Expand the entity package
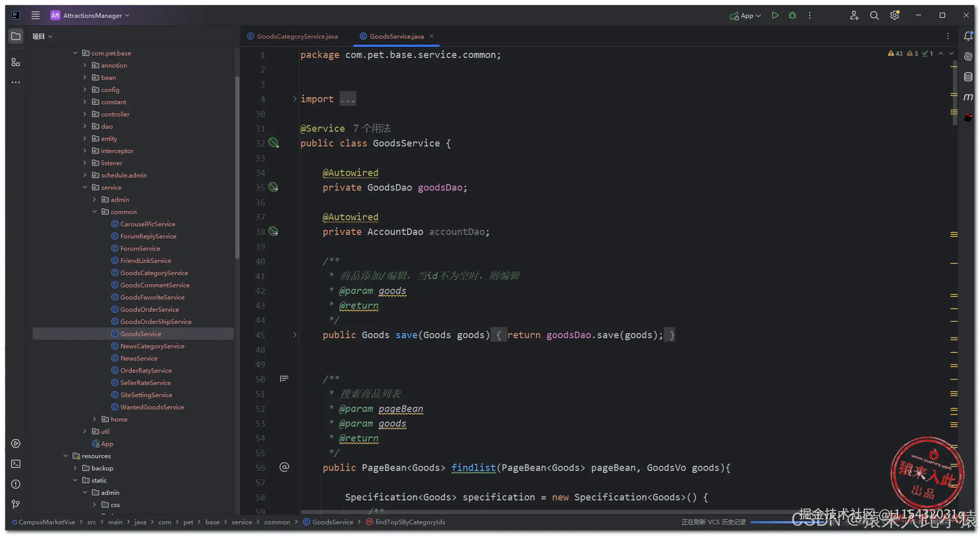The height and width of the screenshot is (536, 980). click(85, 138)
